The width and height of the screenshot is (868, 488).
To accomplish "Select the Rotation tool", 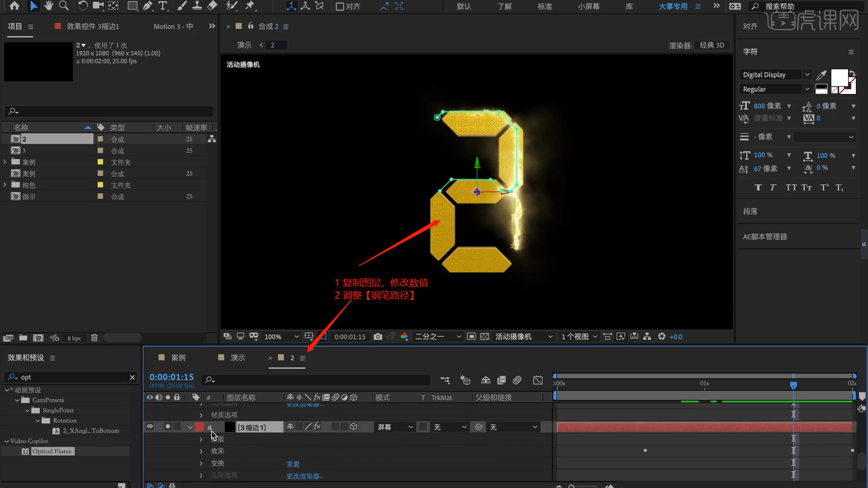I will (83, 6).
